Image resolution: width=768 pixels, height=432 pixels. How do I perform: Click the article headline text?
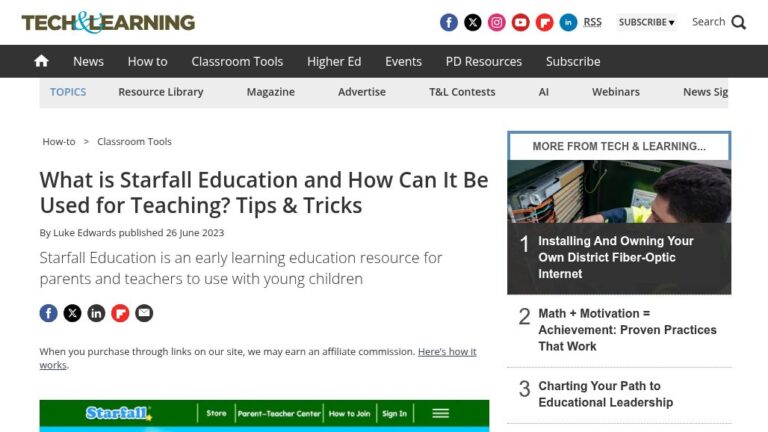point(264,193)
